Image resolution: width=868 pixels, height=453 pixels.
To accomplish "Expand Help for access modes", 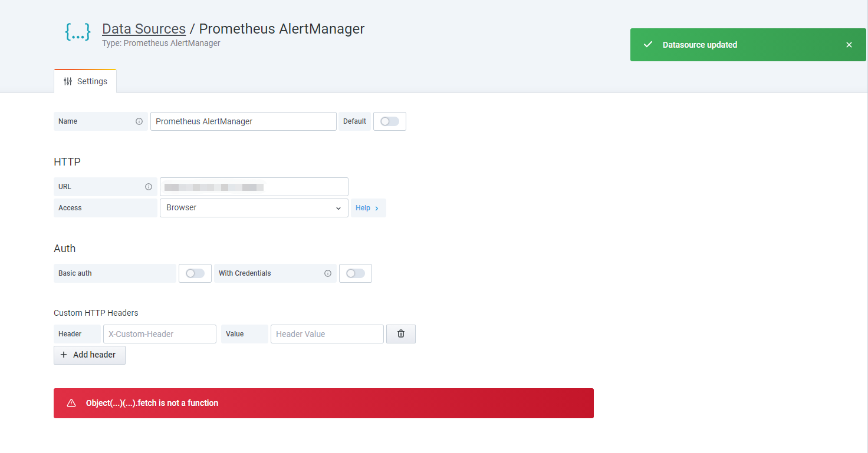I will point(367,207).
